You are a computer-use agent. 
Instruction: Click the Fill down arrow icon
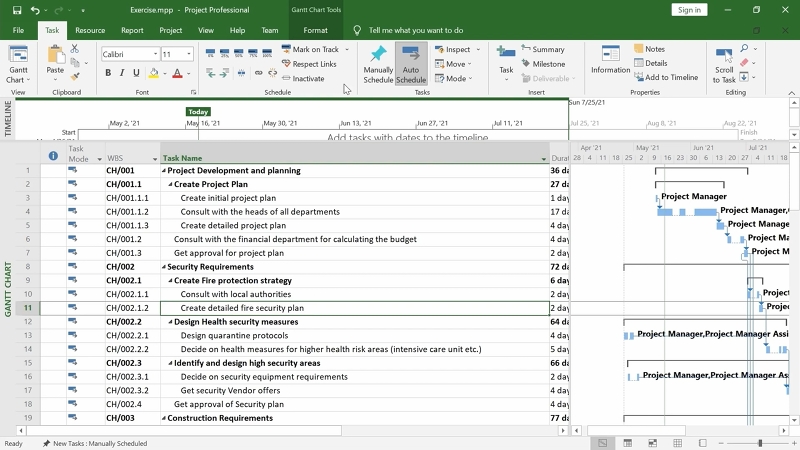click(x=744, y=77)
